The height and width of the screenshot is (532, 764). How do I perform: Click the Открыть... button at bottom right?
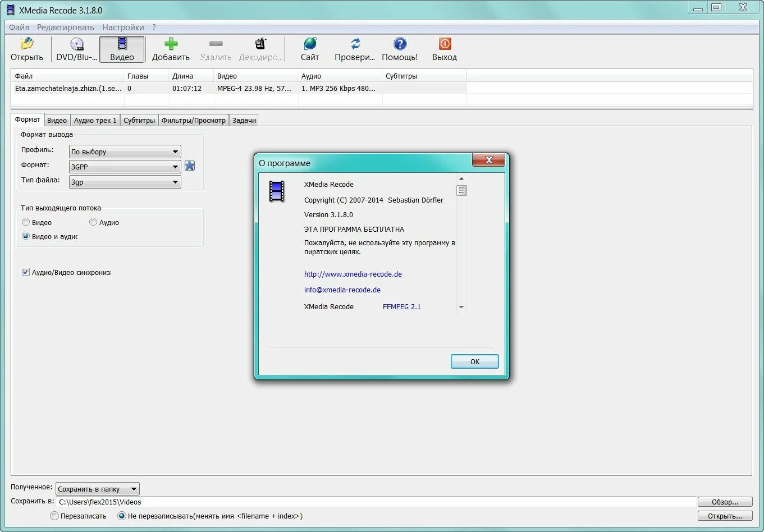(725, 516)
